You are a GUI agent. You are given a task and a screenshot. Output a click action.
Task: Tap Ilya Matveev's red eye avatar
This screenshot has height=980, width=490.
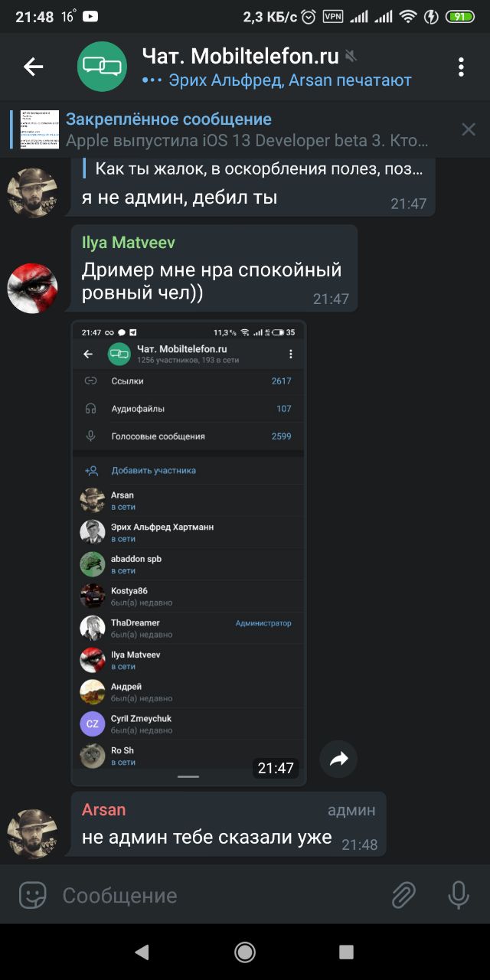[32, 287]
